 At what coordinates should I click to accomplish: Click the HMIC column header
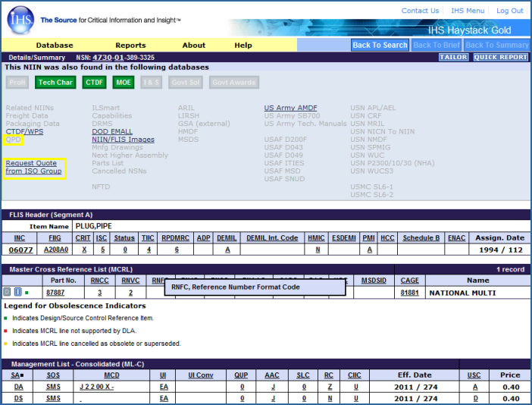coord(316,238)
